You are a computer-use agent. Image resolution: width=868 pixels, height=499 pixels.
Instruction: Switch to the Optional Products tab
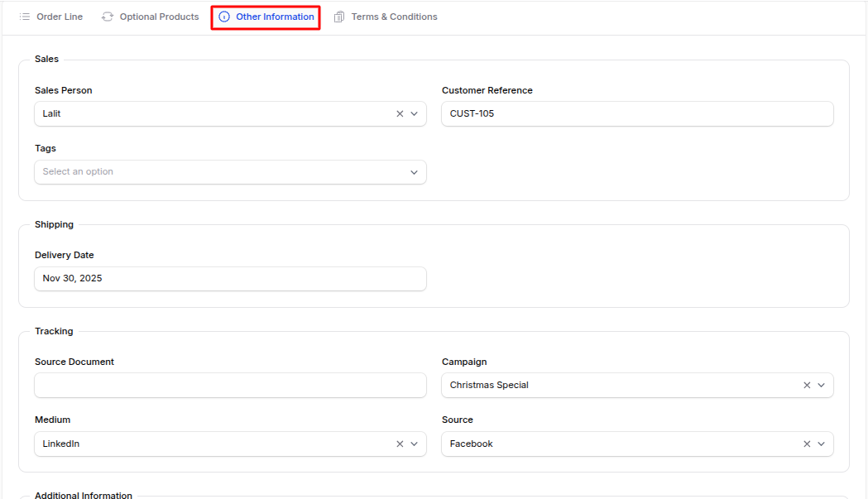tap(157, 16)
